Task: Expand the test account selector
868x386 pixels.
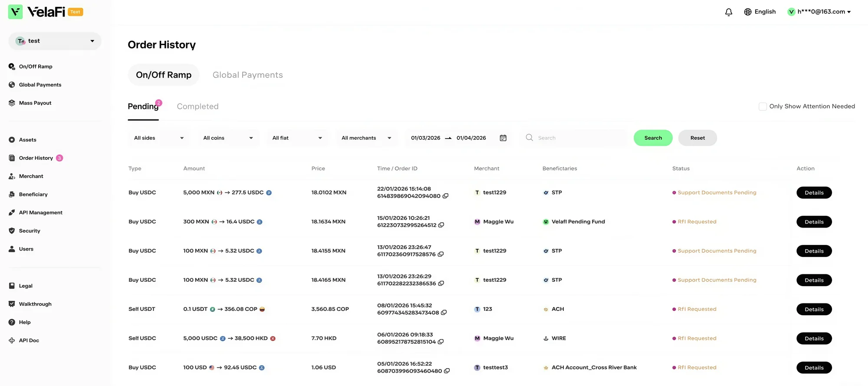Action: coord(55,41)
